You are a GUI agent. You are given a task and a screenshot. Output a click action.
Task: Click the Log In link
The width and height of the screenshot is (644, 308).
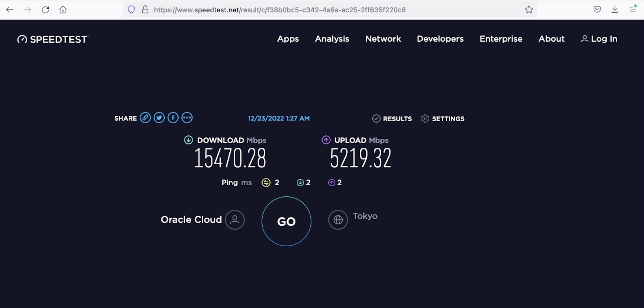pyautogui.click(x=599, y=39)
